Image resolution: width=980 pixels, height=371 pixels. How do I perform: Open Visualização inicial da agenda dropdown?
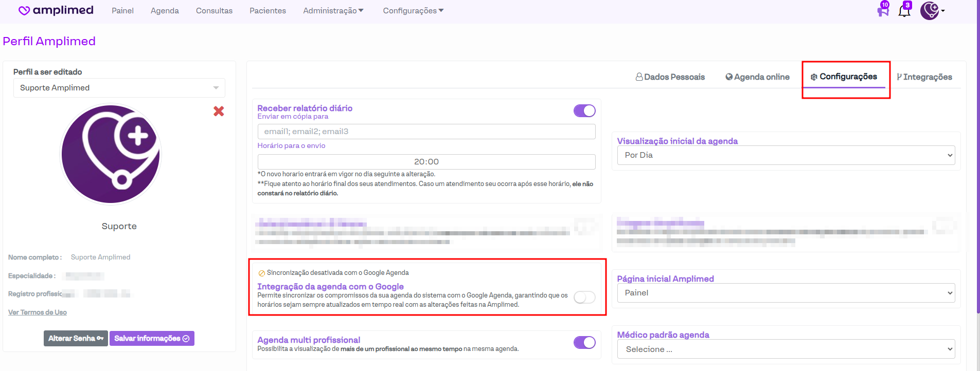click(x=786, y=155)
